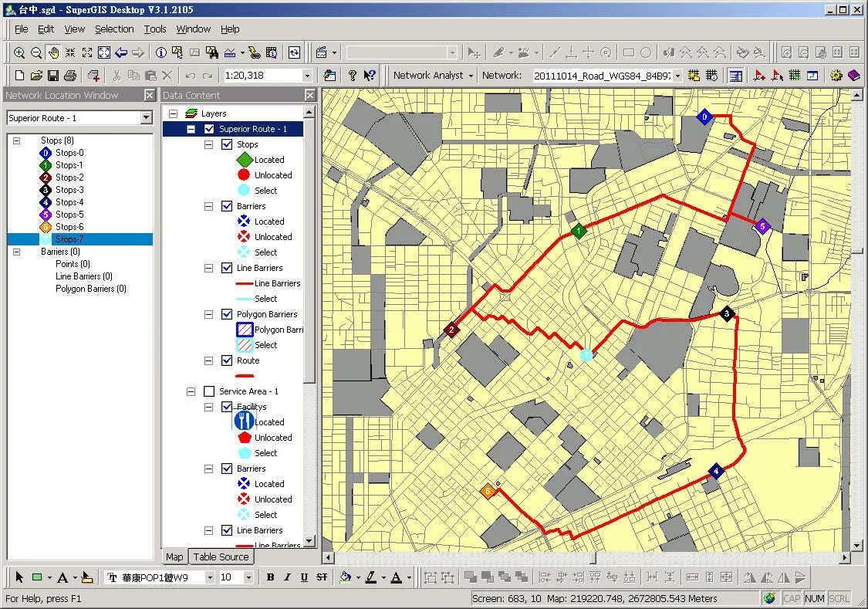Viewport: 868px width, 609px height.
Task: Select the arrow pointer tool in drawing toolbar
Action: pos(19,577)
